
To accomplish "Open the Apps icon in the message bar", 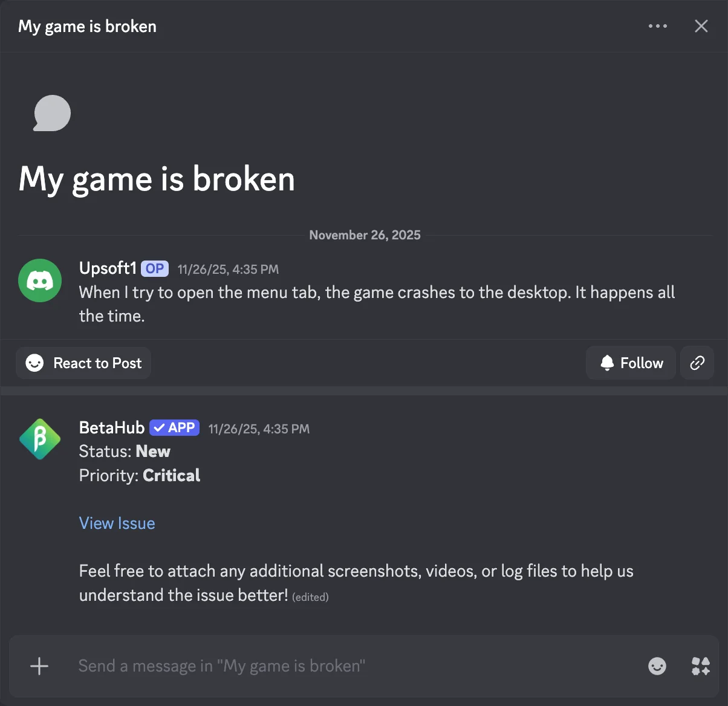I will 700,666.
